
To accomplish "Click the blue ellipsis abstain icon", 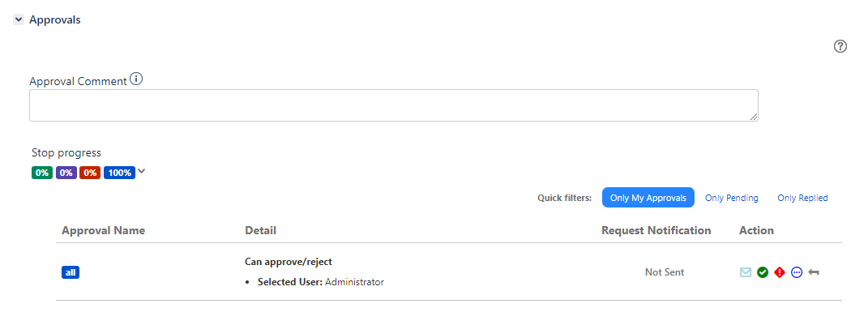I will [797, 272].
